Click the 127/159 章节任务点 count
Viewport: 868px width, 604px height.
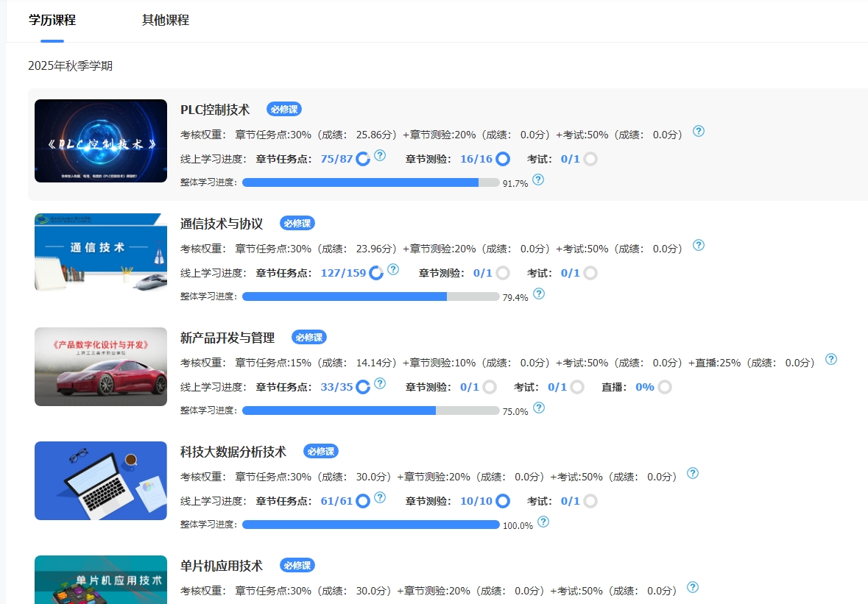point(343,273)
